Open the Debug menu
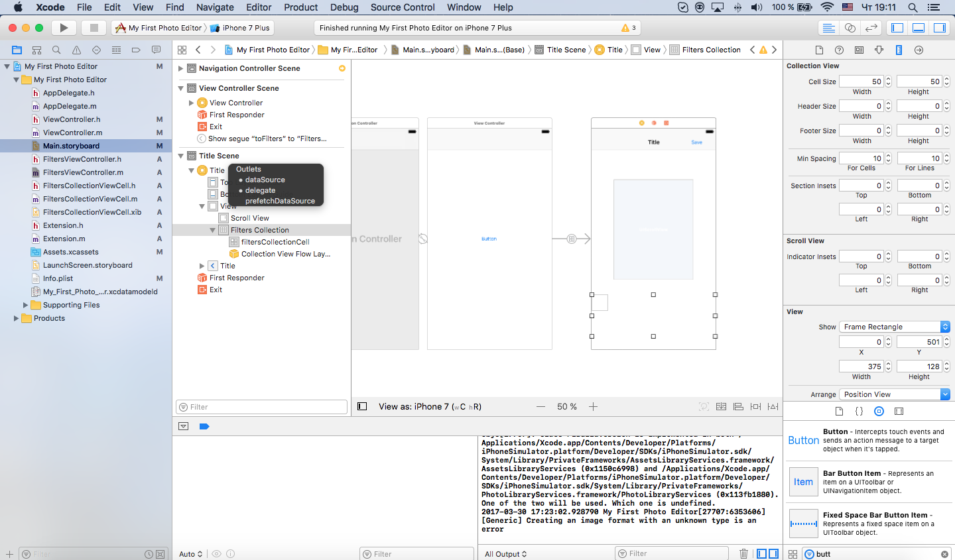Image resolution: width=955 pixels, height=560 pixels. [x=344, y=7]
